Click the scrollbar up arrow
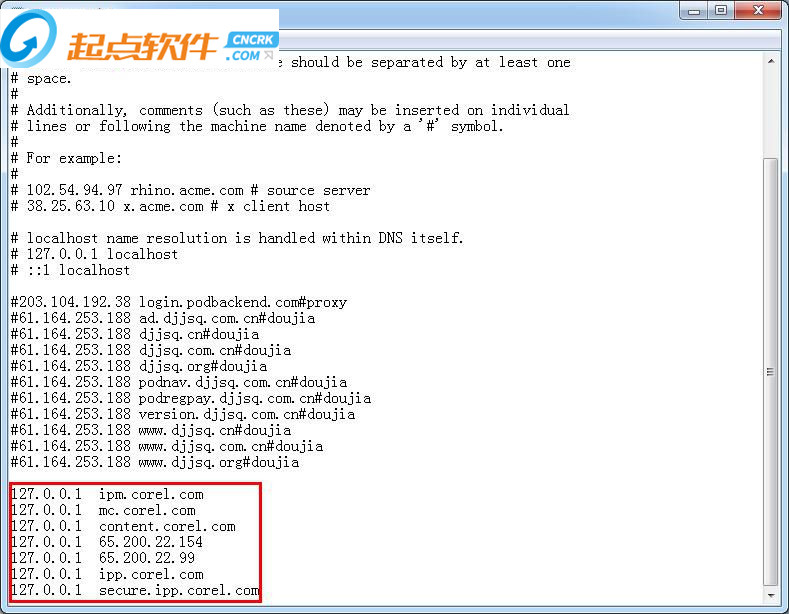The image size is (789, 614). click(771, 61)
